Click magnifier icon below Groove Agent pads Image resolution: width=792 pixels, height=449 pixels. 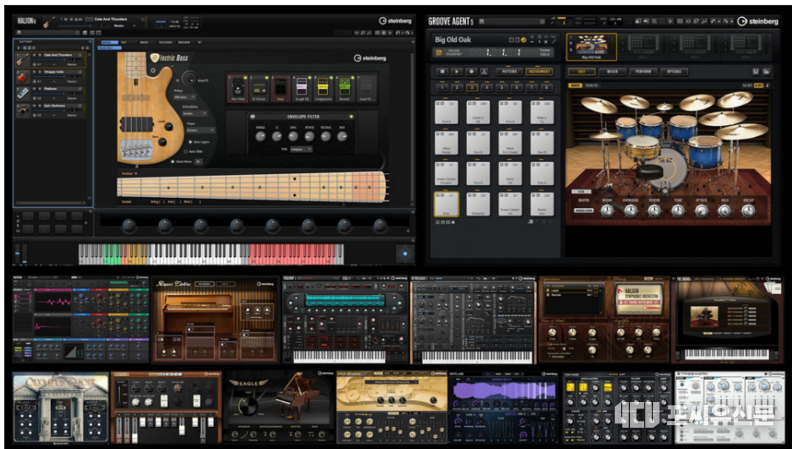point(531,222)
